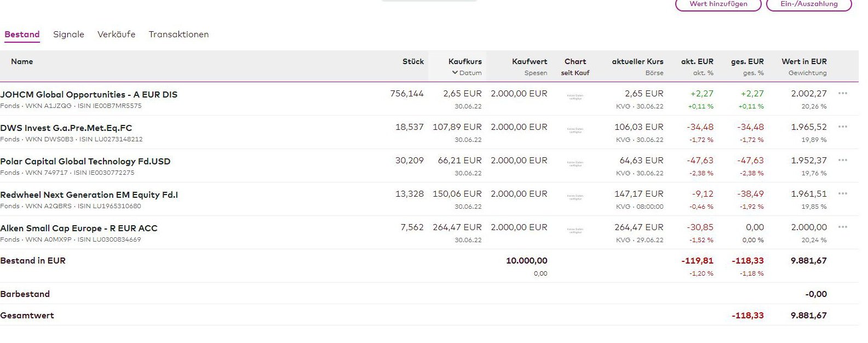The height and width of the screenshot is (343, 868).
Task: Open options menu for DWS Invest row
Action: coord(842,127)
